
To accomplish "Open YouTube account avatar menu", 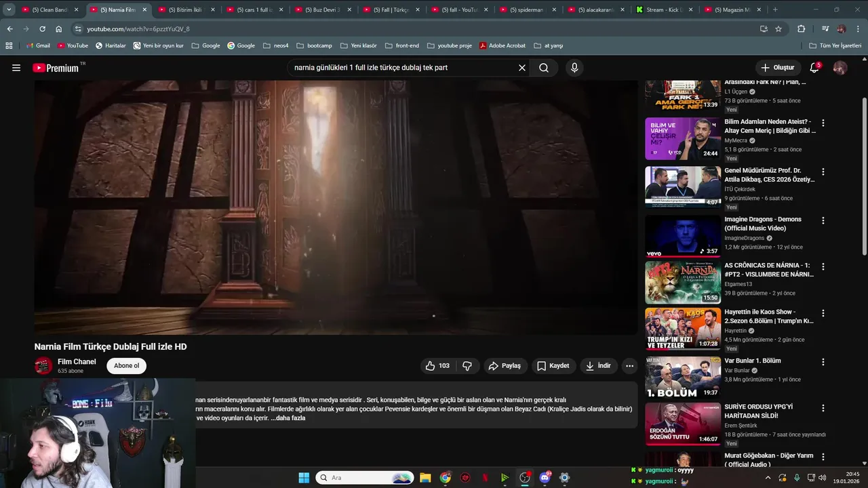I will click(x=840, y=68).
